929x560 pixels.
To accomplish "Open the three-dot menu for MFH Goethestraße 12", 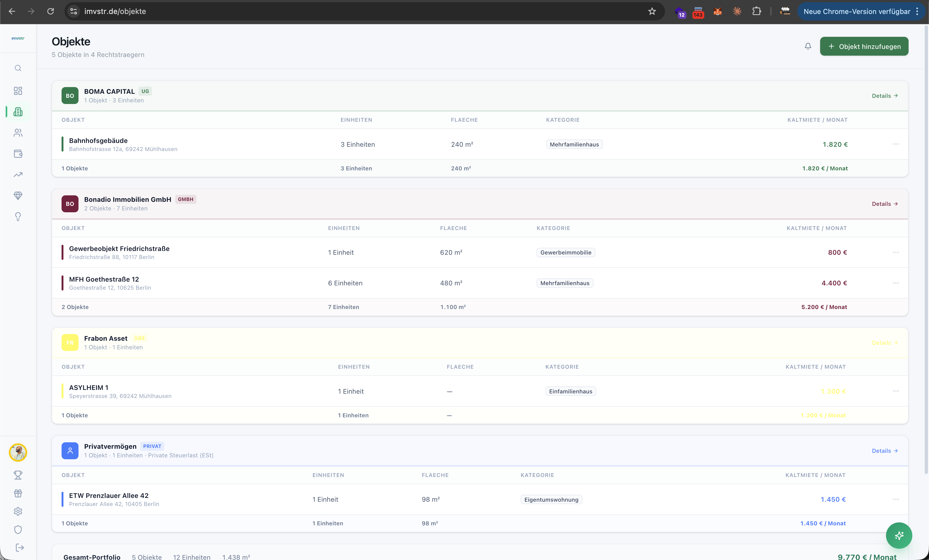I will tap(896, 283).
